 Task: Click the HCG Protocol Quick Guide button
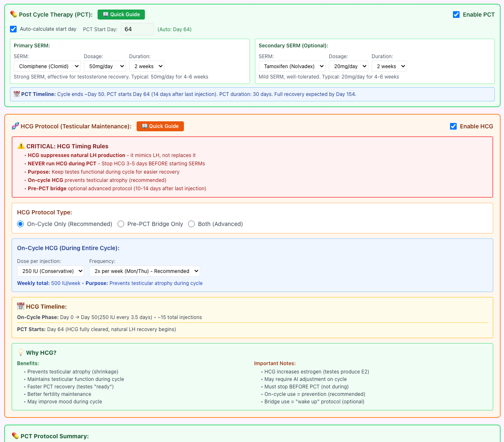click(160, 126)
